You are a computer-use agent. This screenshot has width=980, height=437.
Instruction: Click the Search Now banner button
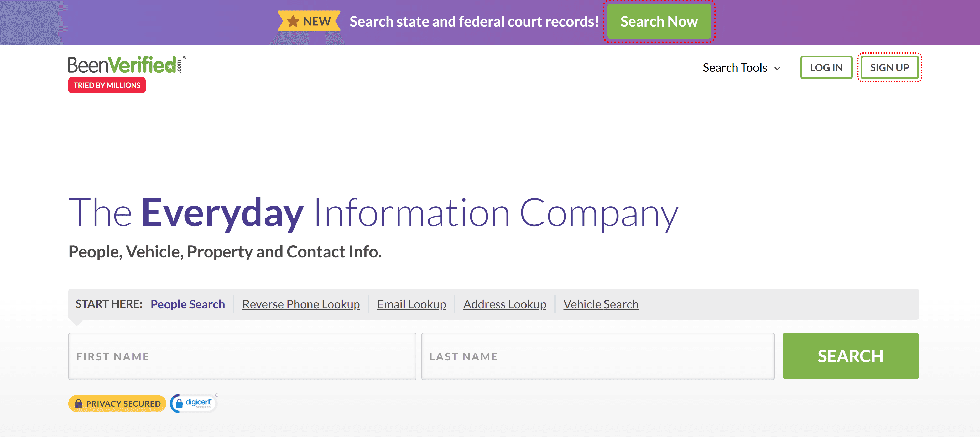click(x=659, y=21)
